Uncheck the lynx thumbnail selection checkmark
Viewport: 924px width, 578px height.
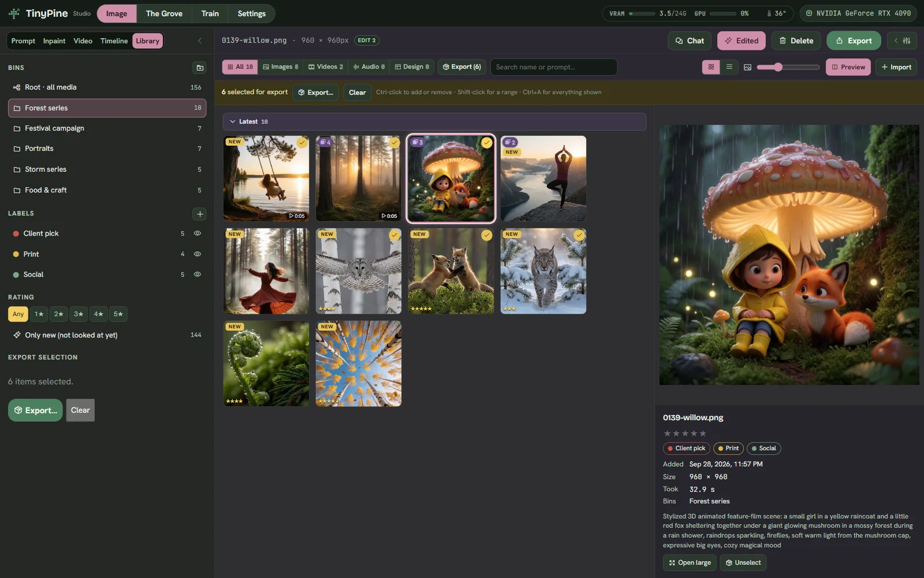click(579, 235)
